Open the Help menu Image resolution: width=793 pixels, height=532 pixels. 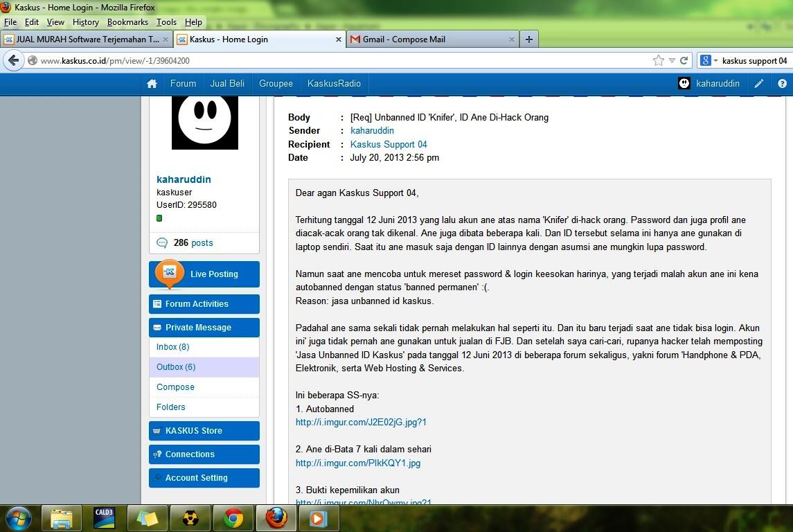(x=193, y=22)
